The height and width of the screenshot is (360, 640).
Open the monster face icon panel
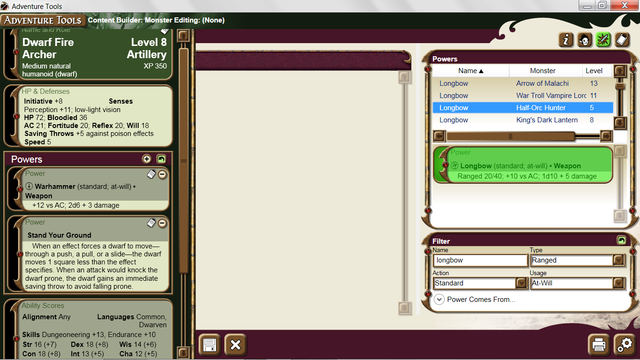[584, 40]
